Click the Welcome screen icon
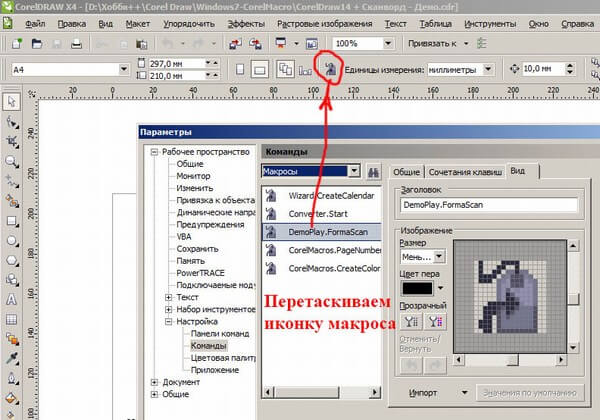This screenshot has width=600, height=420. click(312, 44)
